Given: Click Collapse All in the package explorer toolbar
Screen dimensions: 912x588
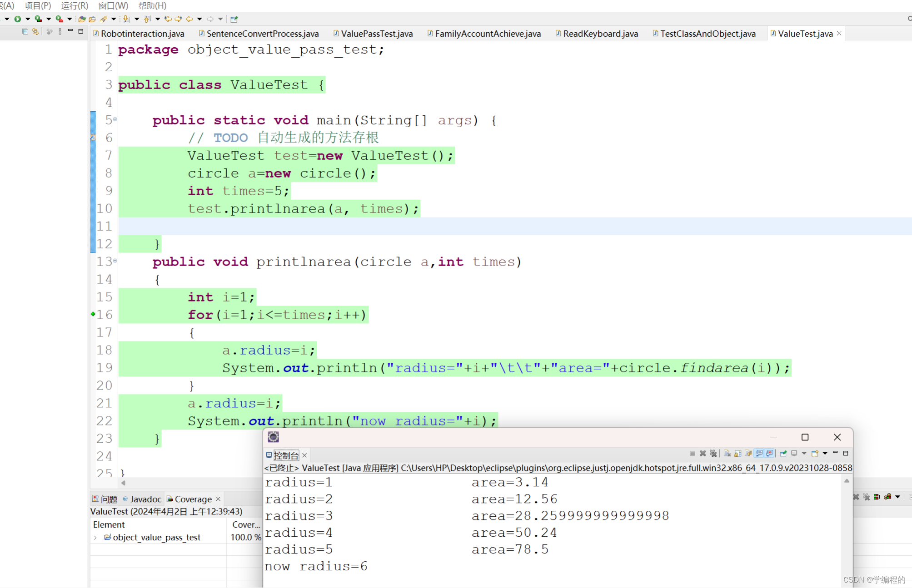Looking at the screenshot, I should (x=25, y=32).
